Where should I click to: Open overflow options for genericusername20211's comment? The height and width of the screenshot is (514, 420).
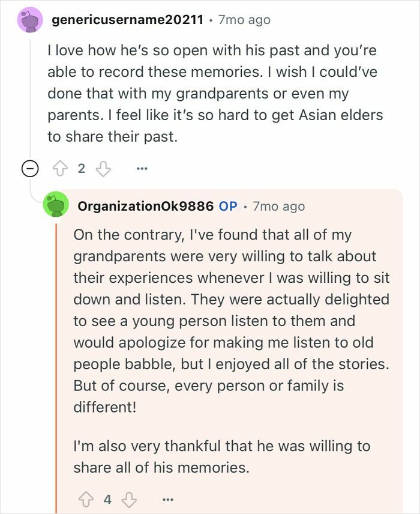pyautogui.click(x=142, y=168)
